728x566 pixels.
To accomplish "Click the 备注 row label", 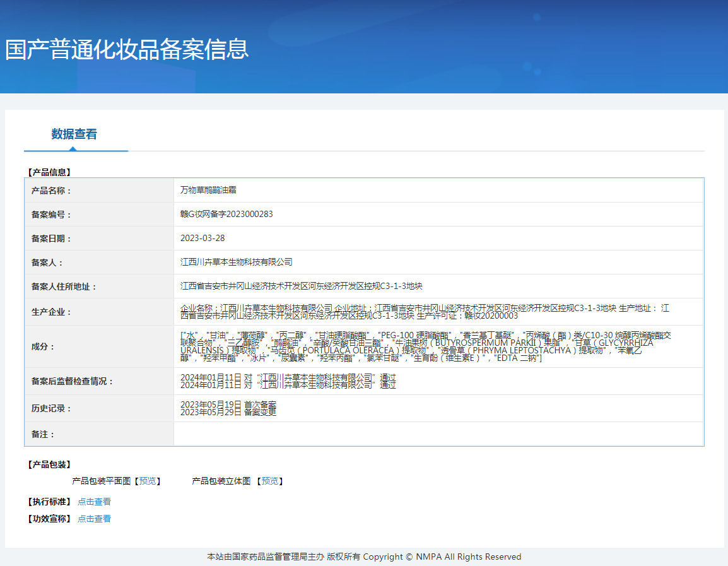I will pos(43,435).
